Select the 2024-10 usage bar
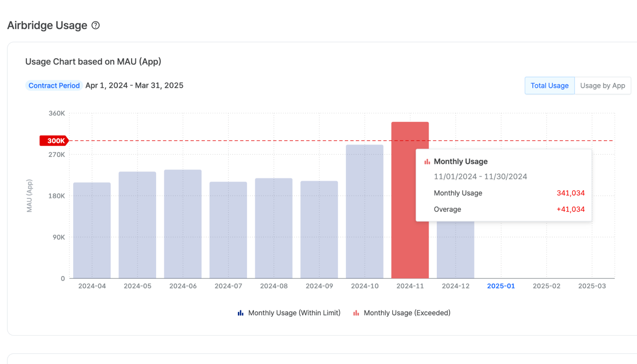This screenshot has width=637, height=364. coord(365,212)
